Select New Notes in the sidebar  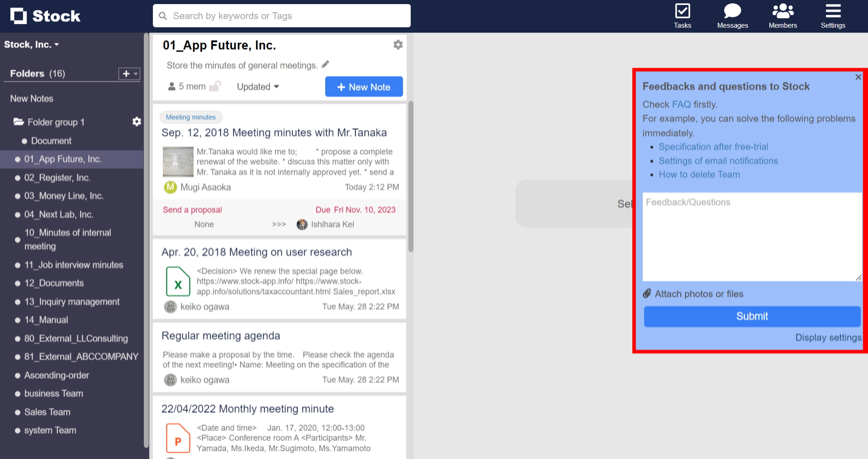tap(32, 98)
